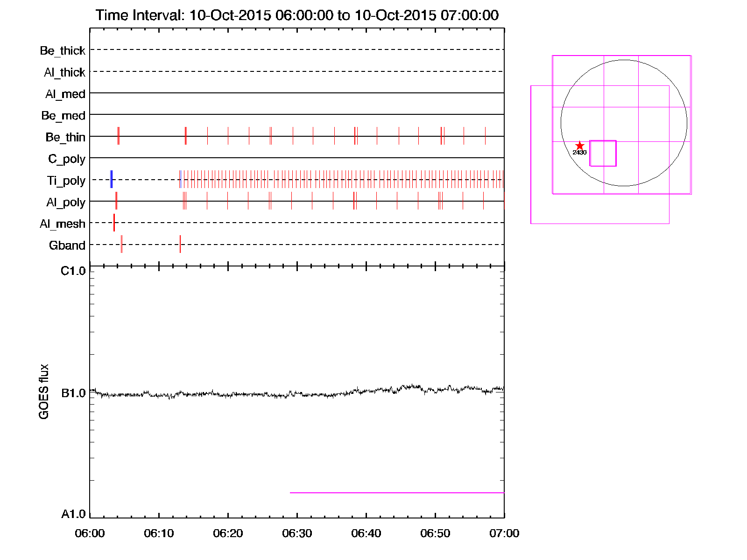The width and height of the screenshot is (747, 560).
Task: Select the Ti_poly row label
Action: [66, 181]
